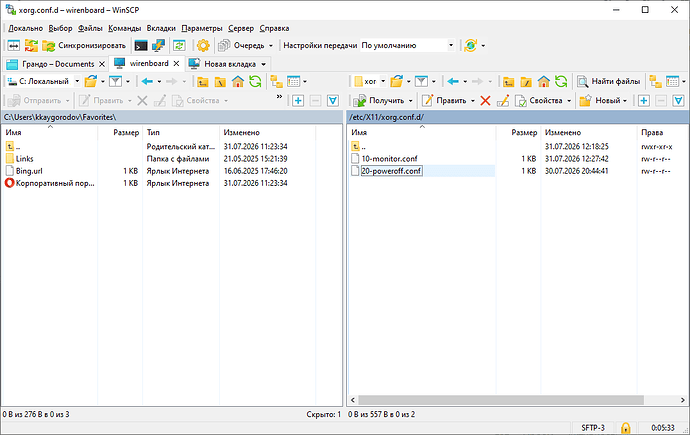Expand the local toolbar overflow chevron
The image size is (690, 435).
pos(279,97)
